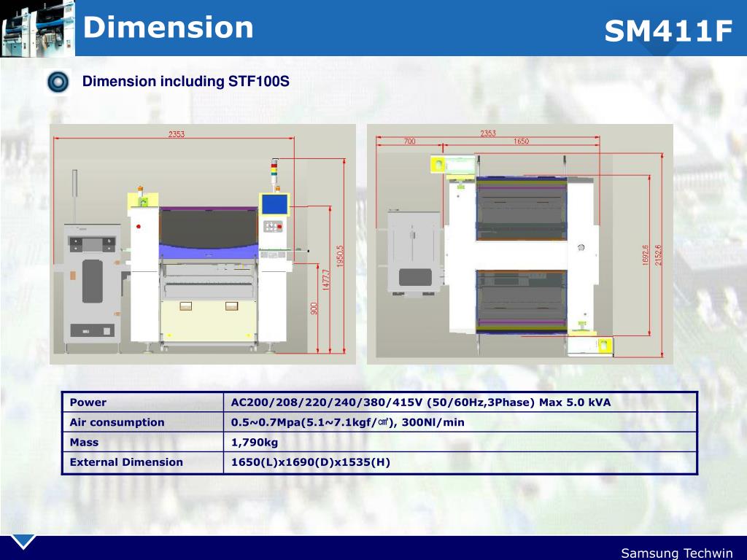Click the 2152.6 depth label
This screenshot has height=560, width=747.
(658, 255)
